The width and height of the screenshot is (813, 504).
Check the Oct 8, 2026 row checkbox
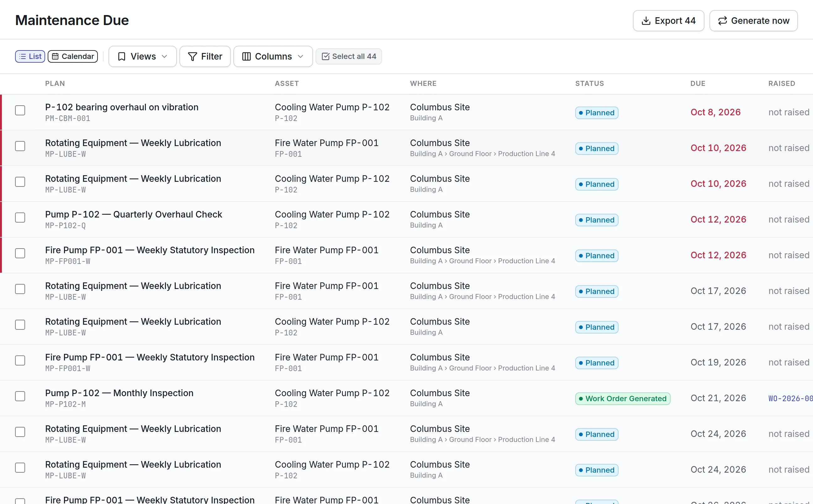point(20,110)
